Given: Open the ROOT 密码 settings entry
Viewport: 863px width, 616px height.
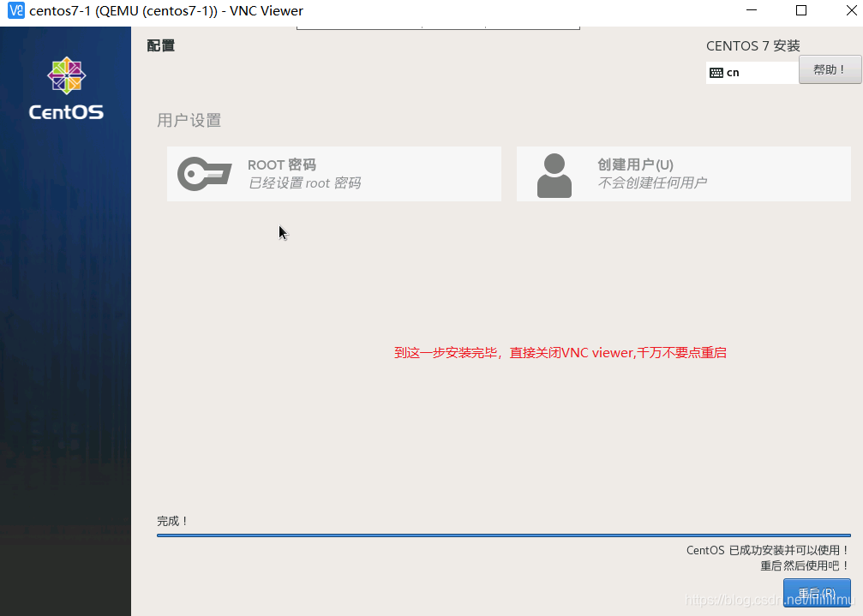Looking at the screenshot, I should coord(334,174).
